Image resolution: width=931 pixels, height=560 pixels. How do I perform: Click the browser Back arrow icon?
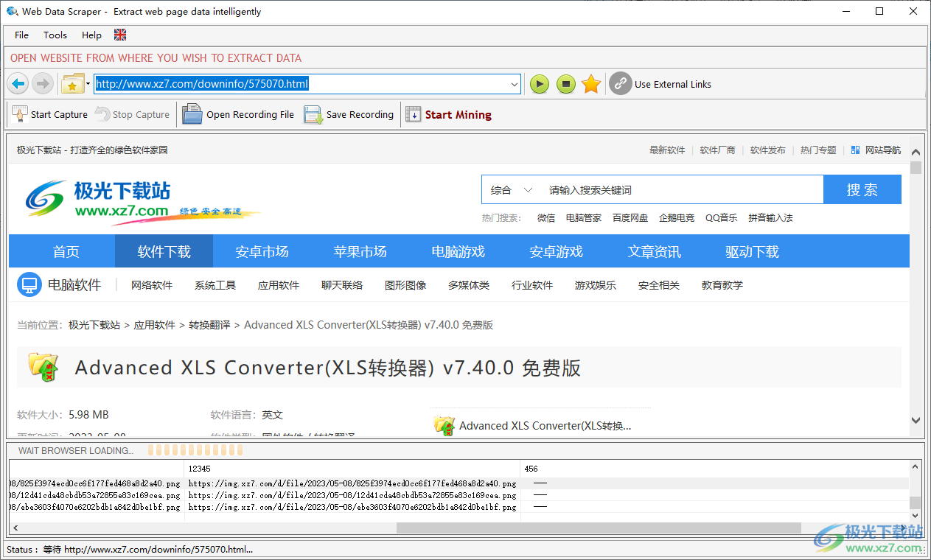coord(18,84)
